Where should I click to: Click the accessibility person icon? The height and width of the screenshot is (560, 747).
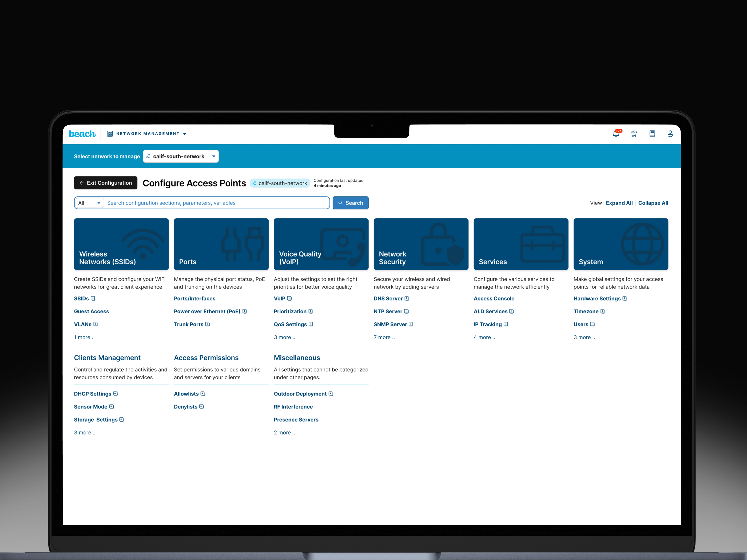point(634,134)
